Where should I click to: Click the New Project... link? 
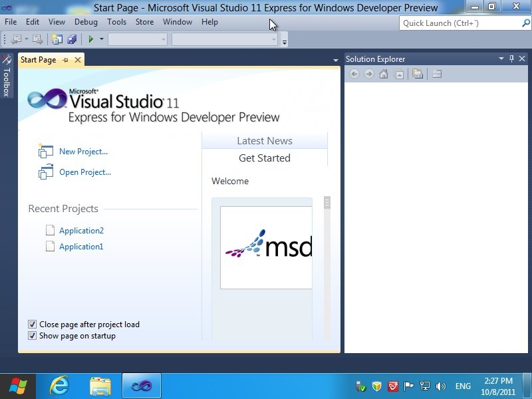tap(84, 152)
